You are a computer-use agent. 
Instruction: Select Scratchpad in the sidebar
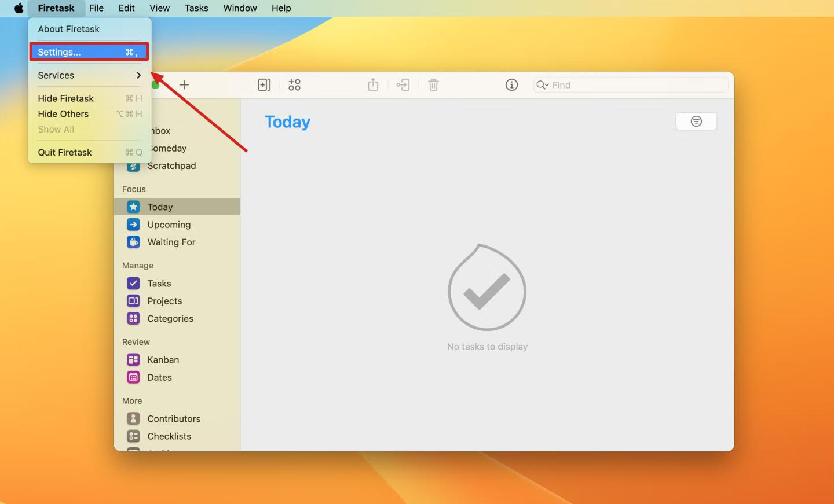(x=171, y=166)
